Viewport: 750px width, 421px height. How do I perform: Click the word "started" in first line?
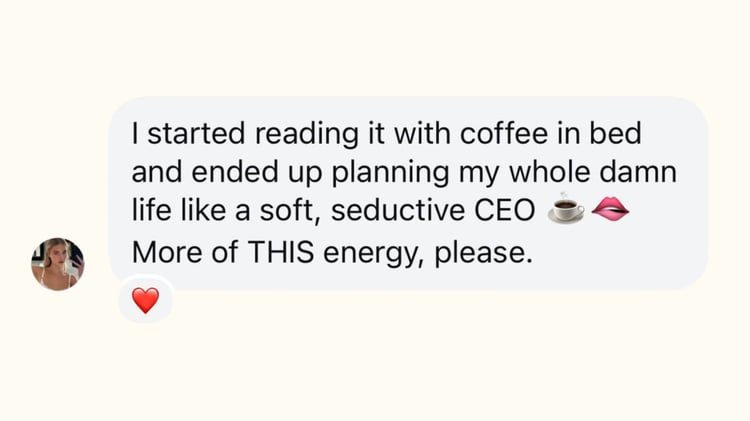(184, 133)
